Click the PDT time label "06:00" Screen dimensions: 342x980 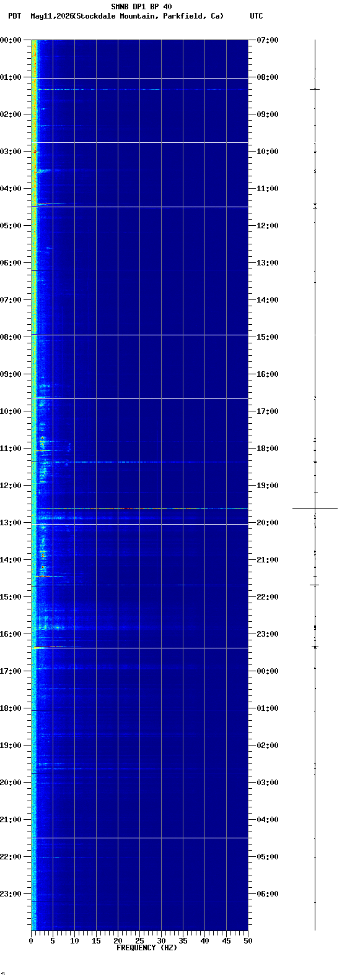point(11,263)
